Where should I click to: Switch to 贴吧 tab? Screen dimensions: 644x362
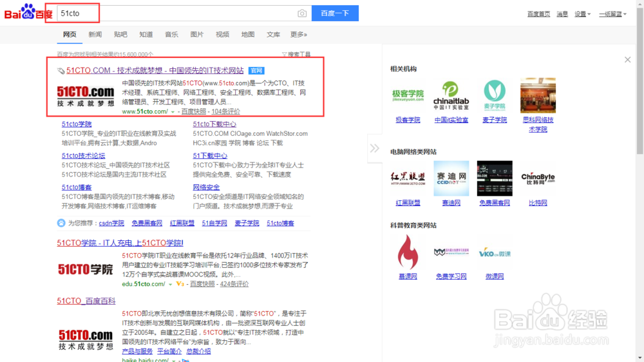pyautogui.click(x=120, y=35)
